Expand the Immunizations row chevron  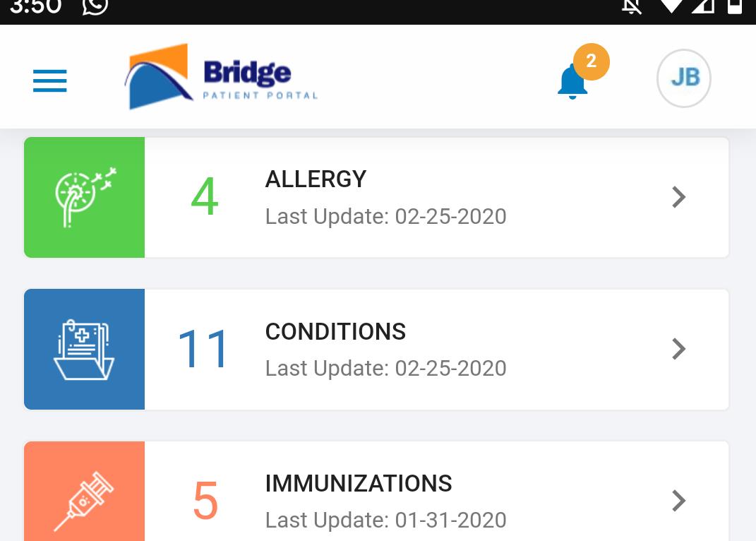[678, 501]
